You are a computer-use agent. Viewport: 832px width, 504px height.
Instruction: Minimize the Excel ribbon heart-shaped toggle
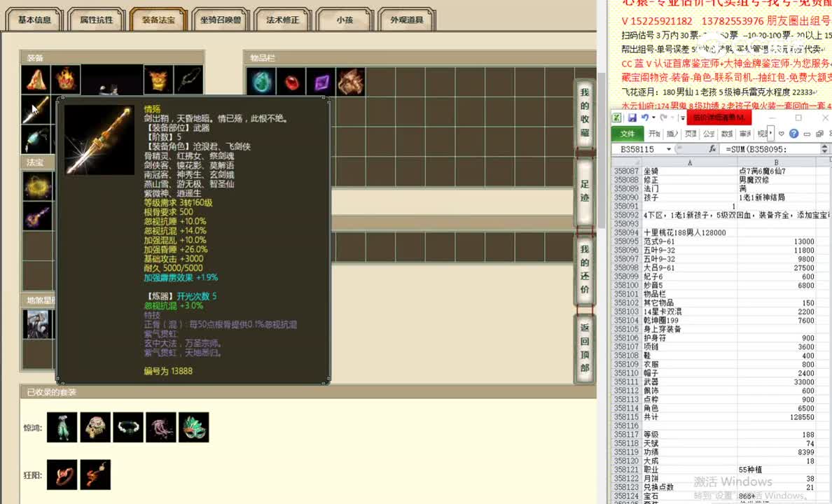(x=781, y=134)
